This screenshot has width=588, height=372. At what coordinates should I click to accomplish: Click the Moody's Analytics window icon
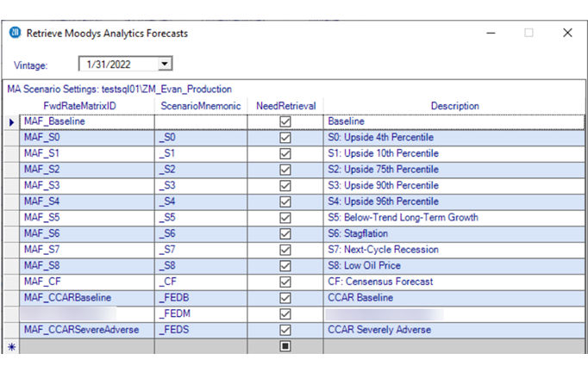[15, 33]
